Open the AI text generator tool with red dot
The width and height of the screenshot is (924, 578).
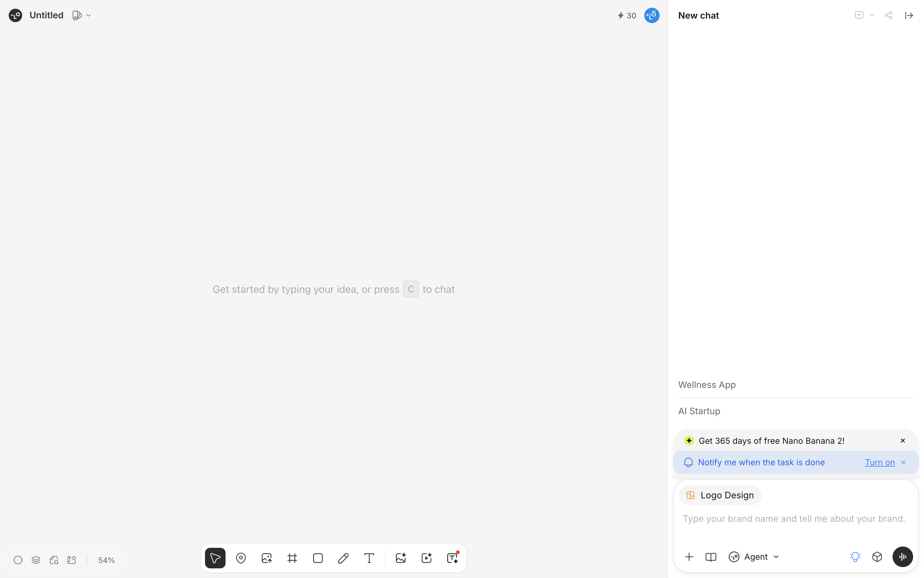click(452, 558)
